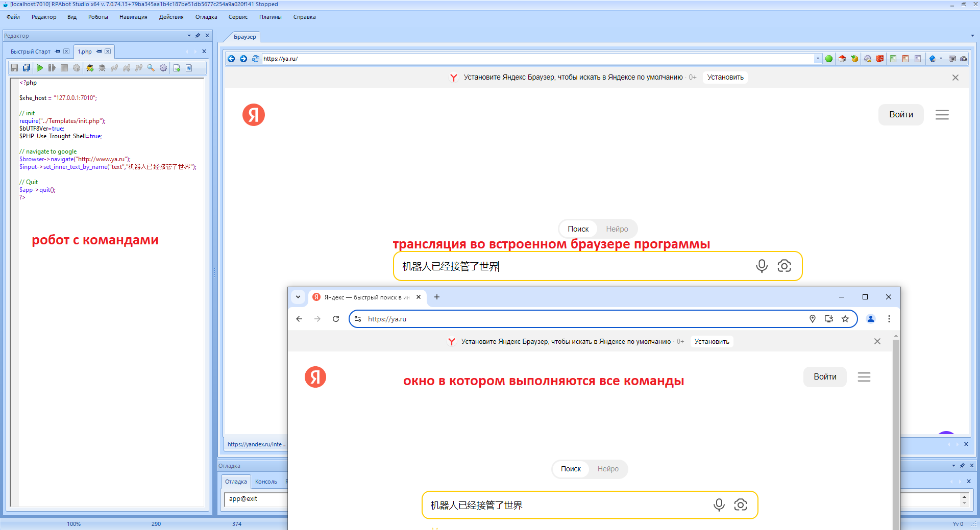This screenshot has height=530, width=980.
Task: Pin the 1.php tab
Action: pos(100,52)
